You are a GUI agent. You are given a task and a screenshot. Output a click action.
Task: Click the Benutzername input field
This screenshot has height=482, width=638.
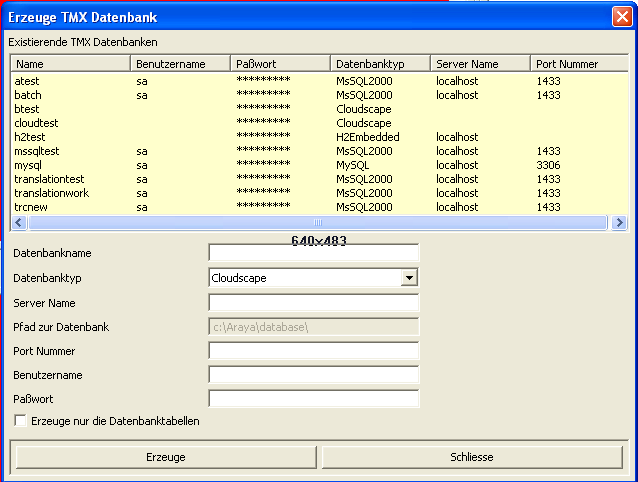coord(313,375)
